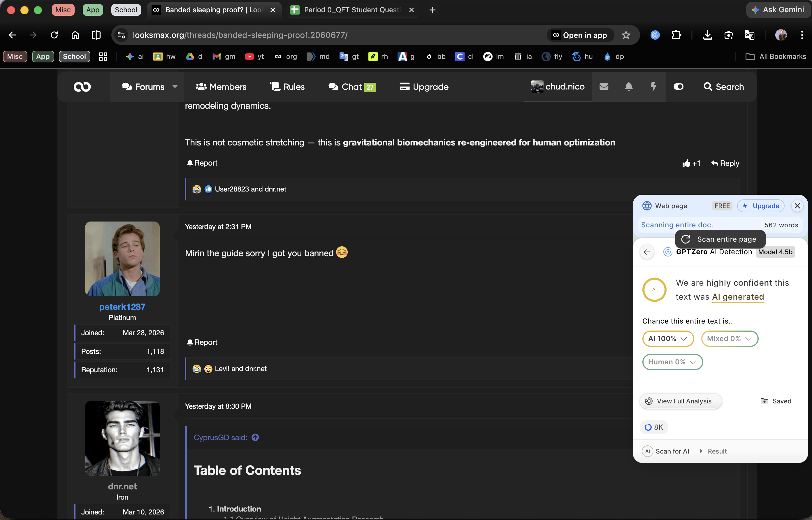The width and height of the screenshot is (812, 520).
Task: Open the alerts bell icon
Action: [628, 87]
